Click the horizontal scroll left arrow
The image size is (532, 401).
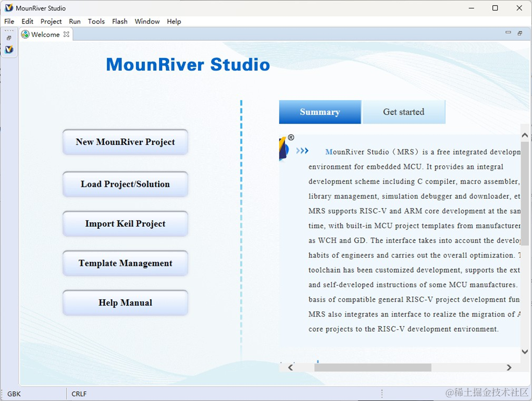290,368
